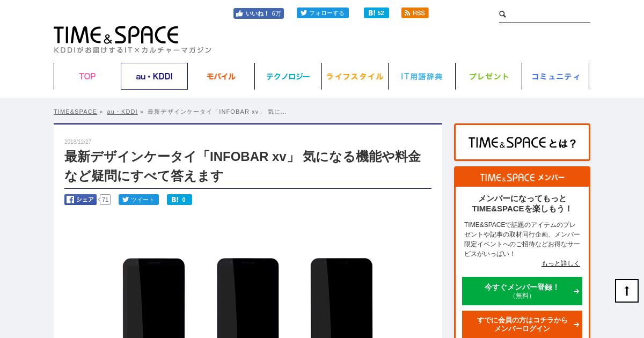Select the au・KDDI navigation tab
The width and height of the screenshot is (644, 338).
(154, 76)
